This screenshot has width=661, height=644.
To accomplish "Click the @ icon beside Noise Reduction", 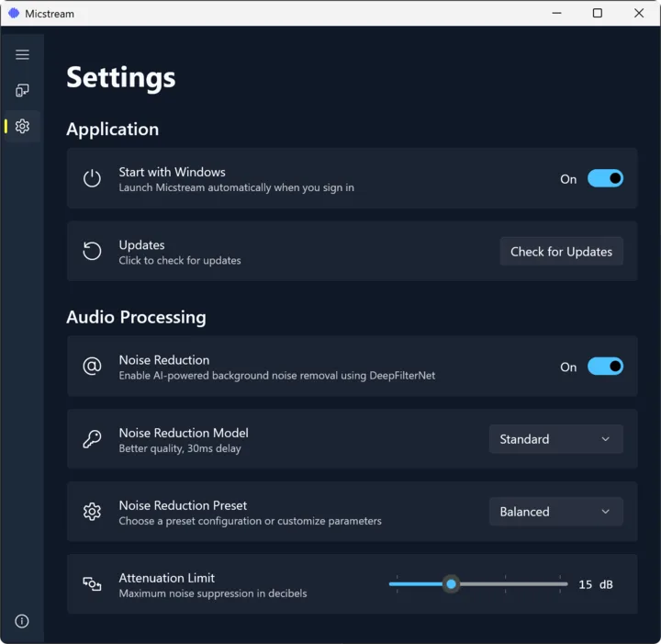I will (92, 366).
